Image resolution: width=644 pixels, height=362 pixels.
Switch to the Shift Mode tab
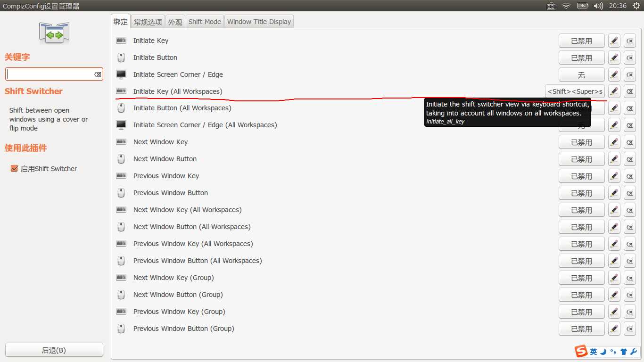[x=205, y=22]
